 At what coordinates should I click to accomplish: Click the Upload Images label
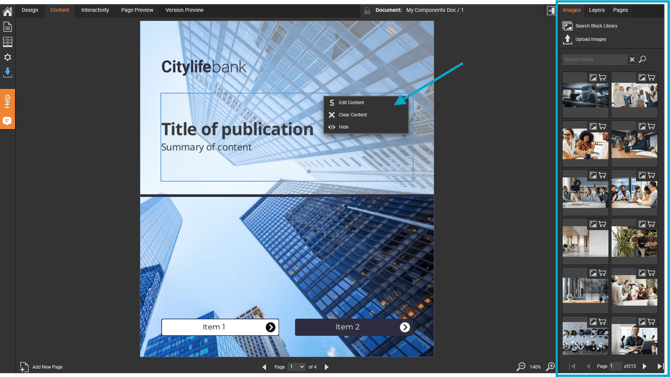pos(591,39)
